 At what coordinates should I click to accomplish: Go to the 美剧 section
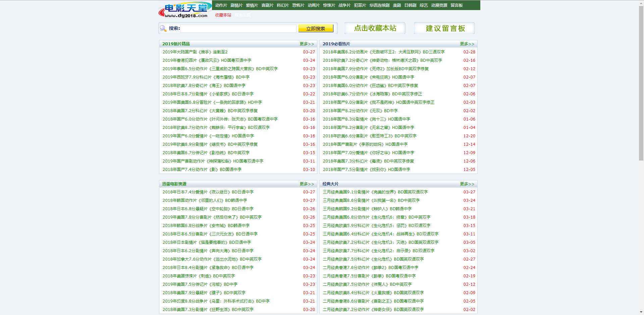tap(397, 5)
